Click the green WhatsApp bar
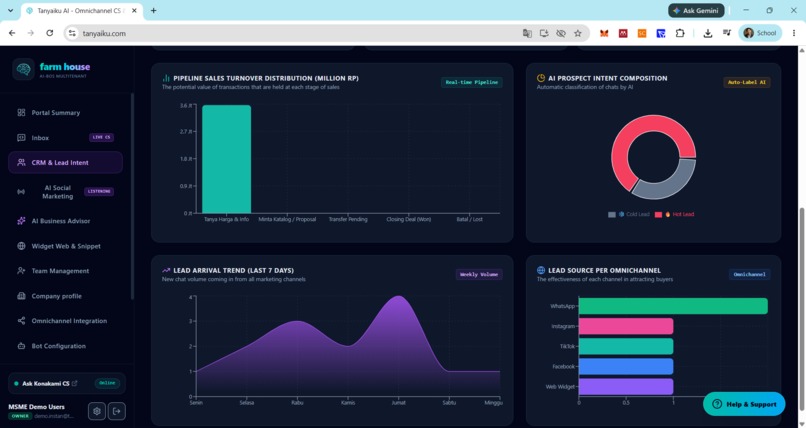 click(x=673, y=306)
